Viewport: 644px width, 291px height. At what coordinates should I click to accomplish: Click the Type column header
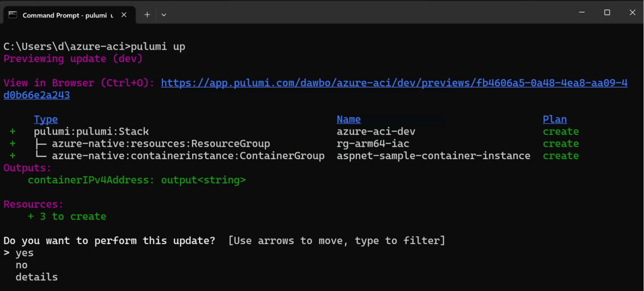click(x=46, y=119)
